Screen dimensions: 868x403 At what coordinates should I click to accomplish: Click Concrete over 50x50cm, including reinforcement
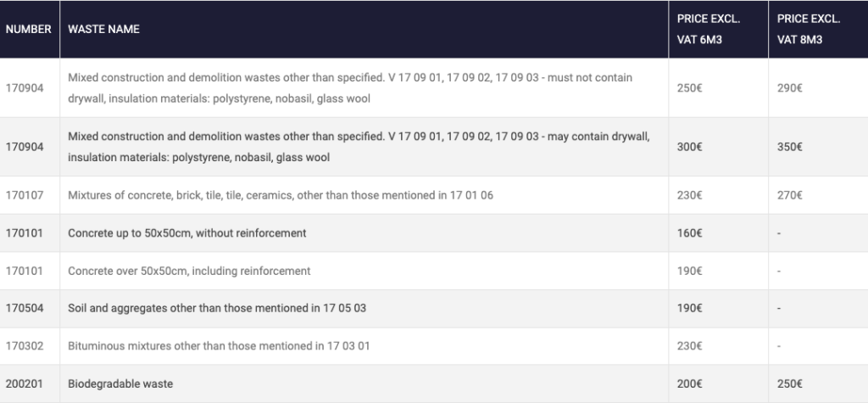[189, 271]
